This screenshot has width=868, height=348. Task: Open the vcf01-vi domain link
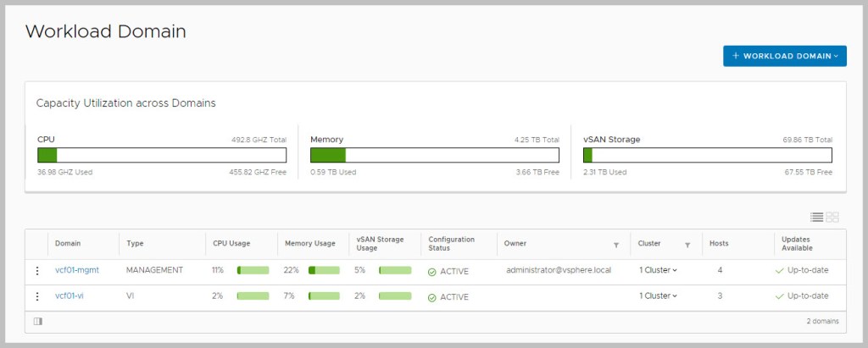tap(69, 296)
